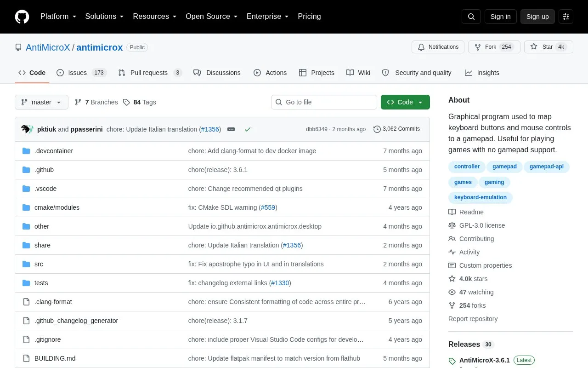Viewport: 588px width, 368px height.
Task: Open the BUILDING.md file
Action: tap(55, 358)
